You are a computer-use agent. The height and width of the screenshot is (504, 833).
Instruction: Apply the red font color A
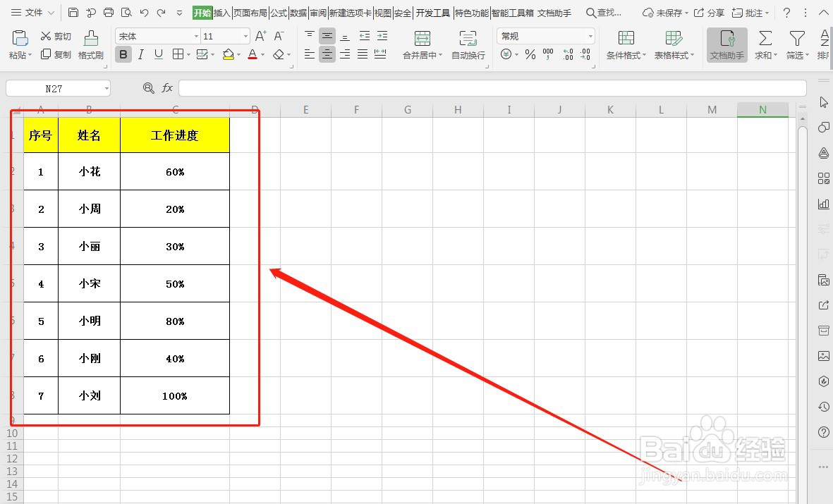coord(253,54)
